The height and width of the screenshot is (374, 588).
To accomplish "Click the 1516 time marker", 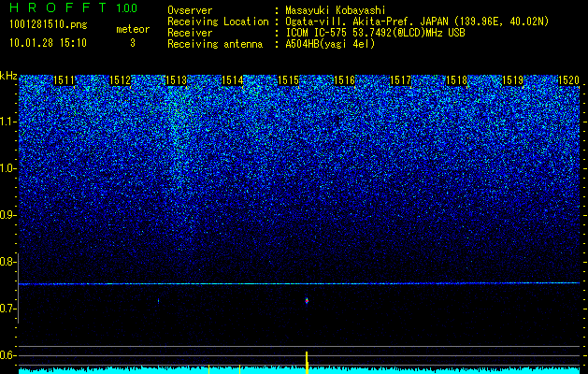I will (344, 79).
